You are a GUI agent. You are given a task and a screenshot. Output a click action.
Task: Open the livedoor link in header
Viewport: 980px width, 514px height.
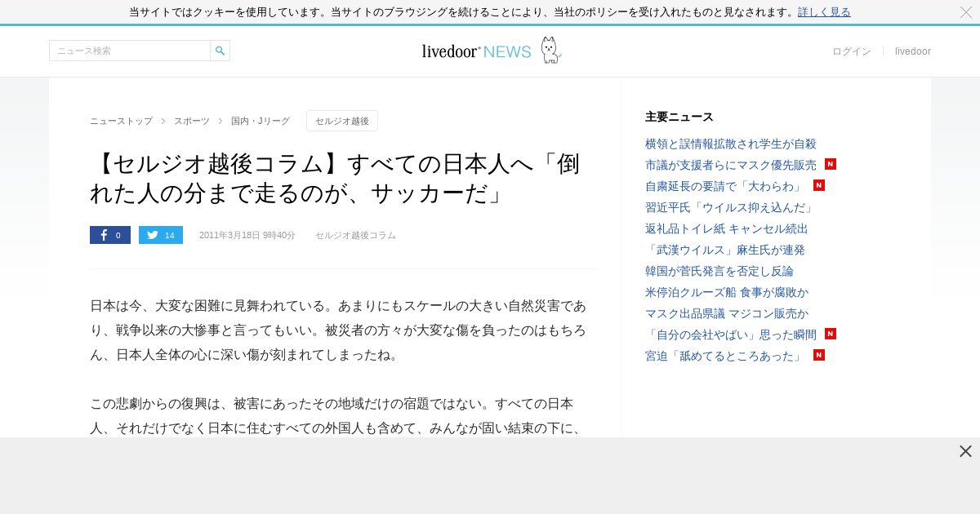coord(913,51)
